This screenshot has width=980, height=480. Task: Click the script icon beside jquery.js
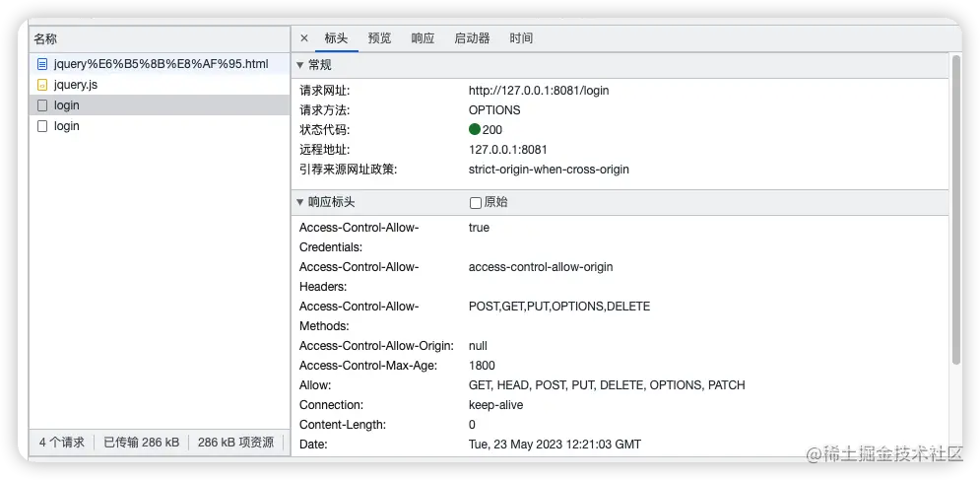(x=42, y=85)
